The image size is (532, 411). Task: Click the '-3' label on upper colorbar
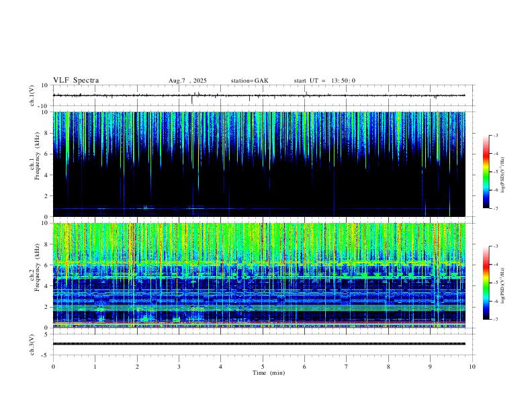tap(496, 135)
